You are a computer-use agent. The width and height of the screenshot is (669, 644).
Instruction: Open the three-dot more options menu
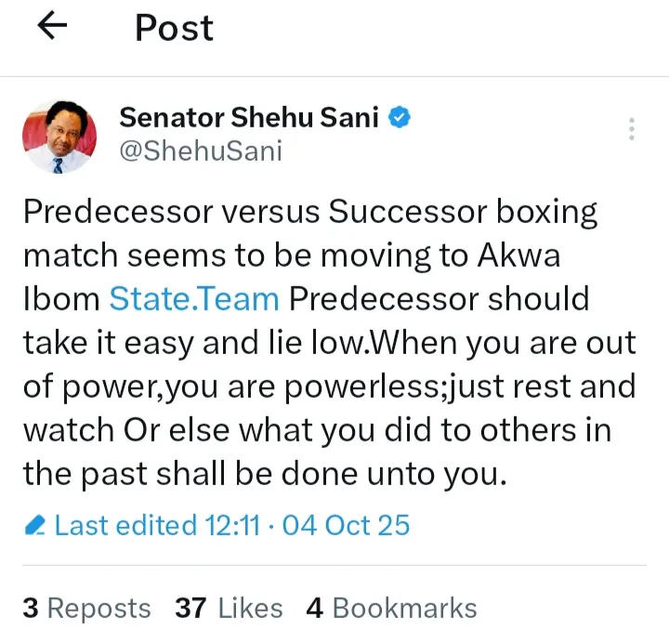pos(631,129)
